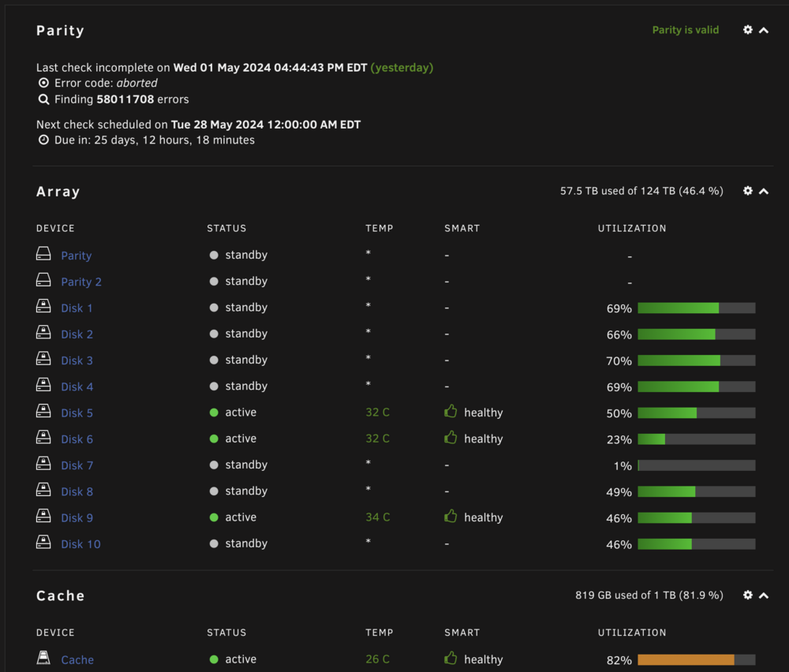Click the Disk 7 utilization bar at 1%

click(x=697, y=465)
